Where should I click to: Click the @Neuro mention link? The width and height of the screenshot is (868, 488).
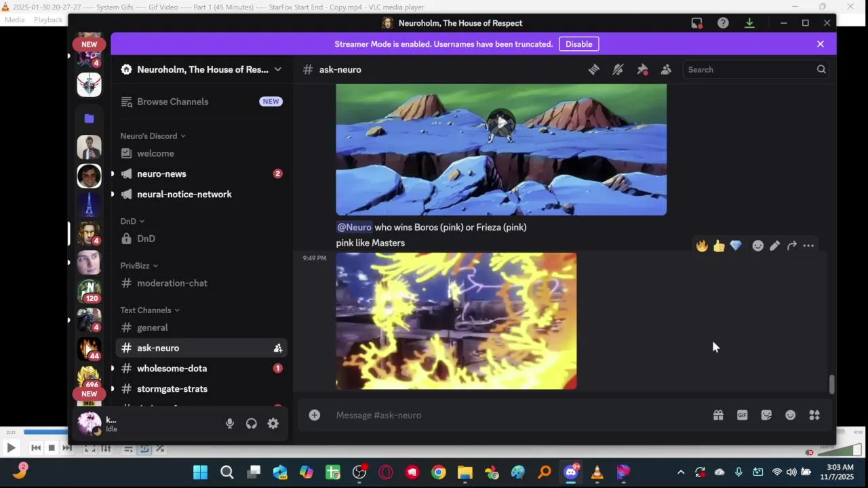(x=354, y=227)
